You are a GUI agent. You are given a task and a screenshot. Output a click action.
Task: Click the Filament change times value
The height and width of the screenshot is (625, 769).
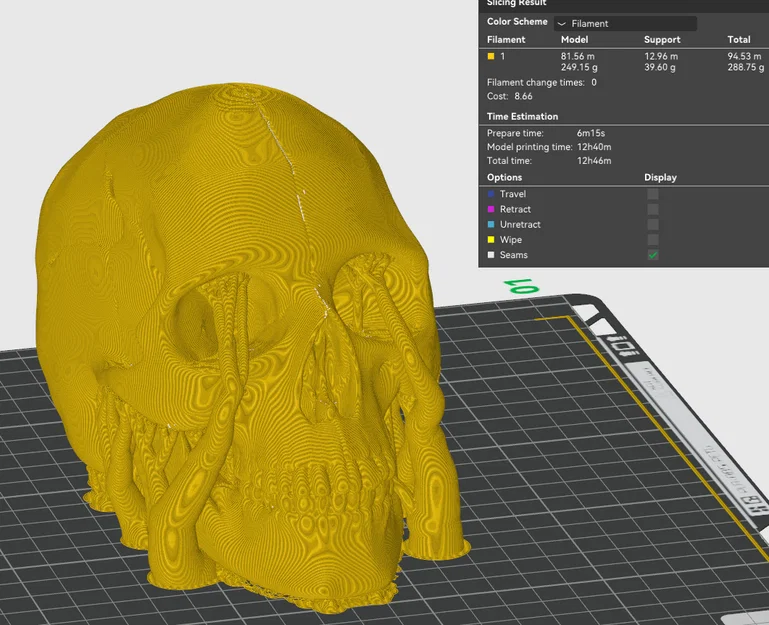pyautogui.click(x=594, y=82)
